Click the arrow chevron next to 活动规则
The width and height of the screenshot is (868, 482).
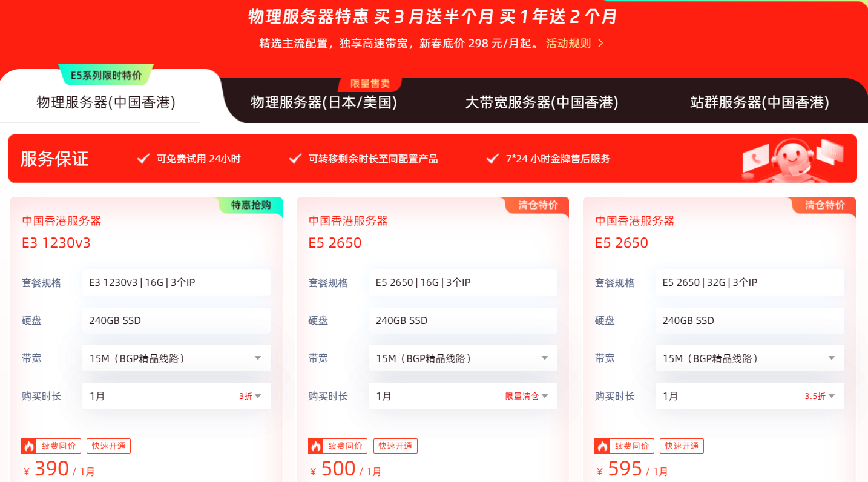tap(600, 44)
